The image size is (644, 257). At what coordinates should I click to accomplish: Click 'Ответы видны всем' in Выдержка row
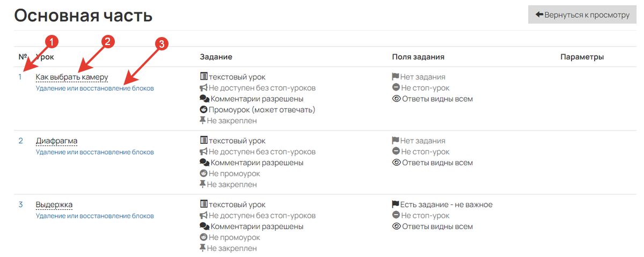437,226
